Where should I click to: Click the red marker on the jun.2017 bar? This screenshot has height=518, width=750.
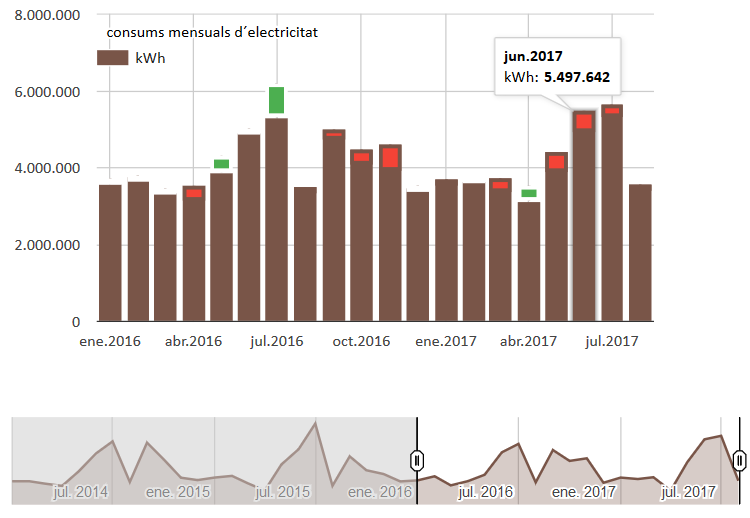(584, 121)
